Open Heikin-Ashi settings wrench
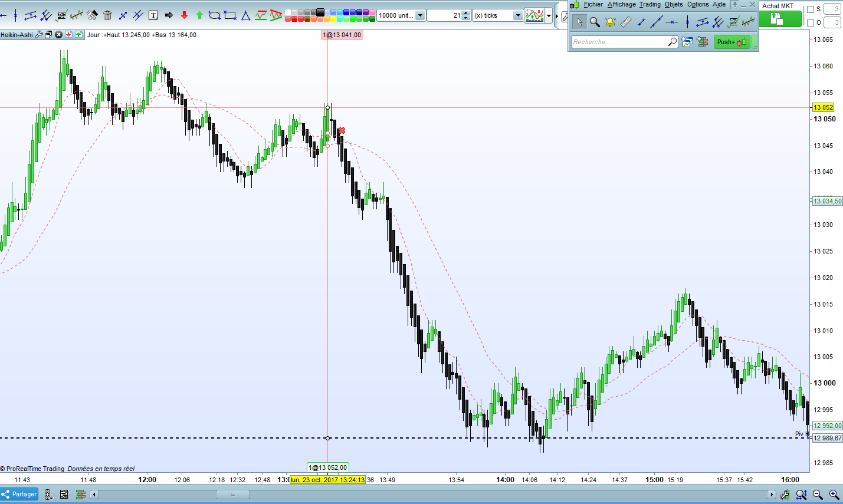Image resolution: width=843 pixels, height=504 pixels. (39, 35)
